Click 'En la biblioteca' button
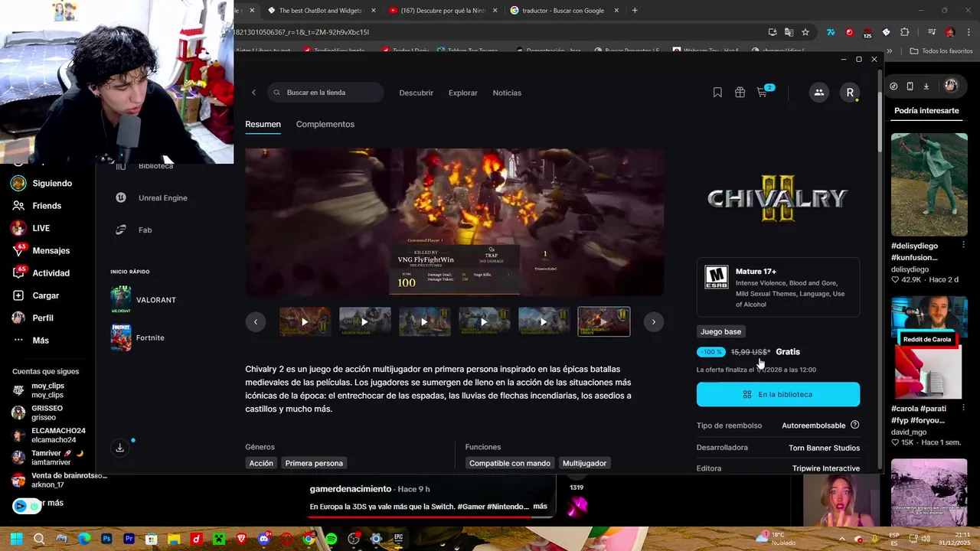 coord(778,394)
